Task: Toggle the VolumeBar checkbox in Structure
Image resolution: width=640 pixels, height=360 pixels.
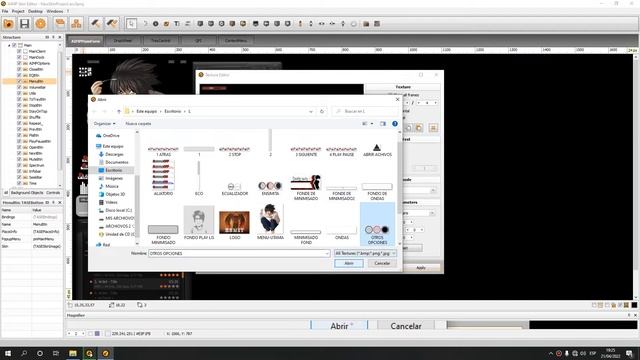Action: 19,87
